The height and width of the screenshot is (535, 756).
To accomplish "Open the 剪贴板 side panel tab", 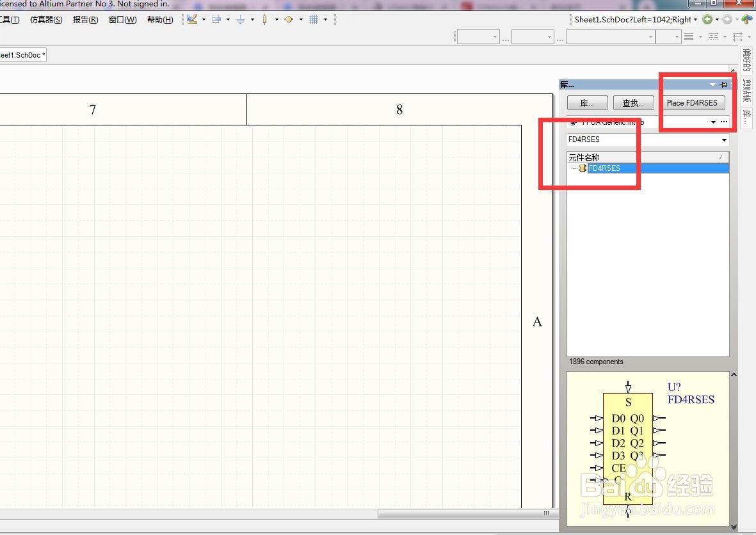I will pyautogui.click(x=747, y=91).
